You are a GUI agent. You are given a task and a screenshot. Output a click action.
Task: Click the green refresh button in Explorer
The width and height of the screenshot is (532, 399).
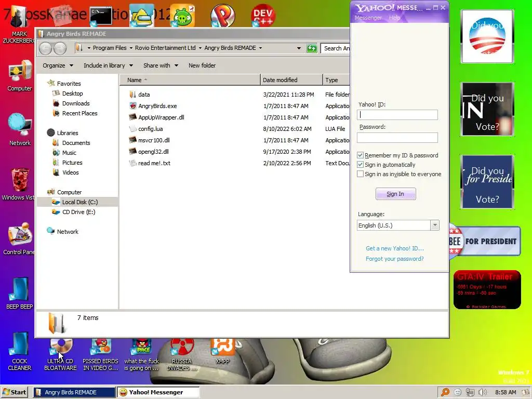[x=312, y=48]
